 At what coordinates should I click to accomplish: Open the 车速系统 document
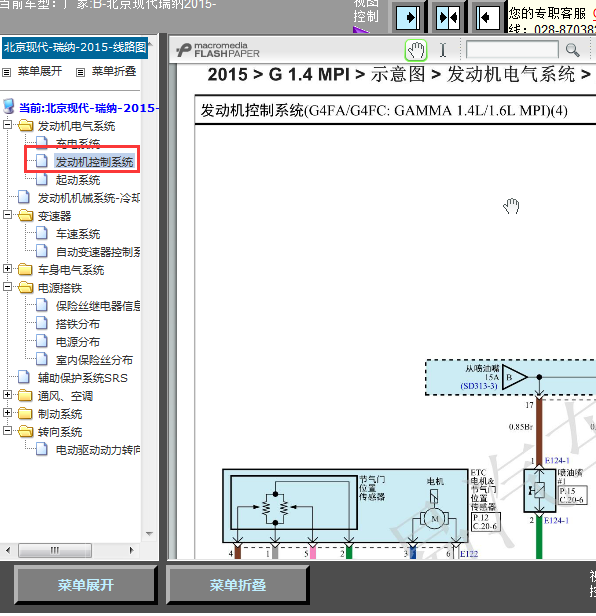click(78, 234)
